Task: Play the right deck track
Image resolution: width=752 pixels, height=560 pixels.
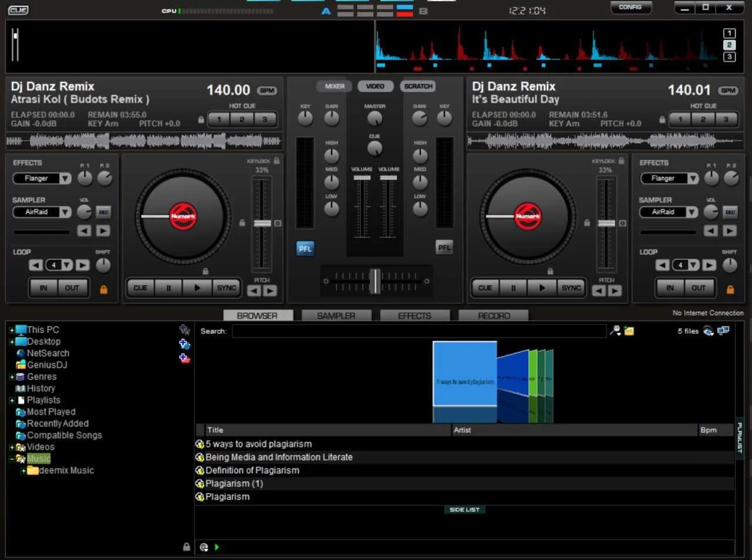Action: (542, 288)
